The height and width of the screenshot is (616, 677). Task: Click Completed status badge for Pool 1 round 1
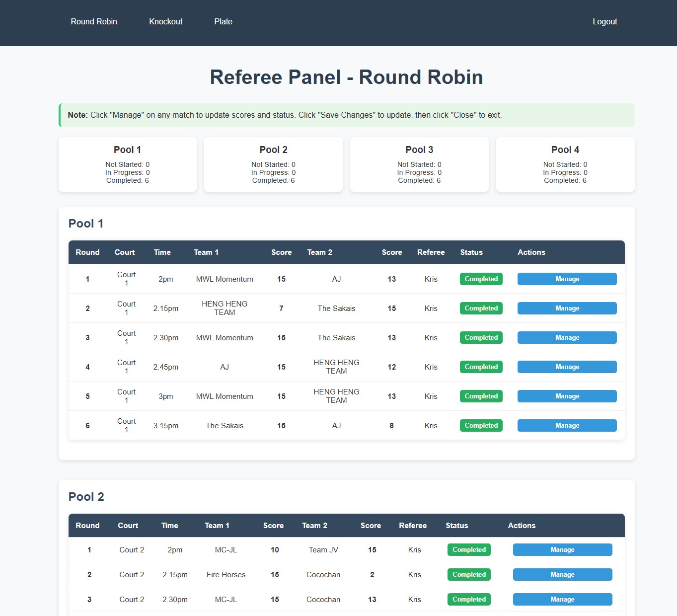(481, 279)
